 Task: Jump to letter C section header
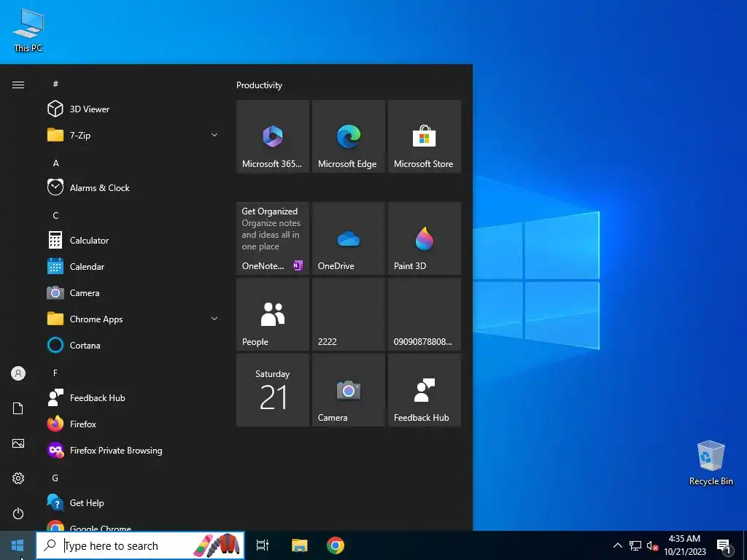tap(55, 215)
